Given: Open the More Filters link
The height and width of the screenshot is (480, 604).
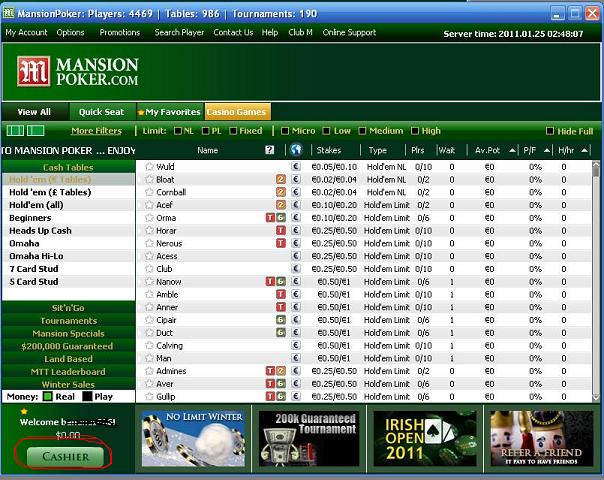Looking at the screenshot, I should 96,131.
